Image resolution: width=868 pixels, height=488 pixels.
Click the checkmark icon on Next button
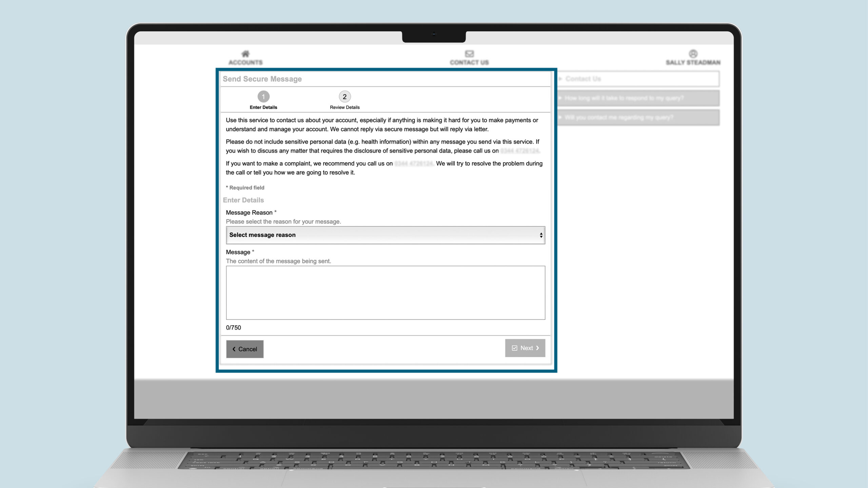click(x=514, y=348)
